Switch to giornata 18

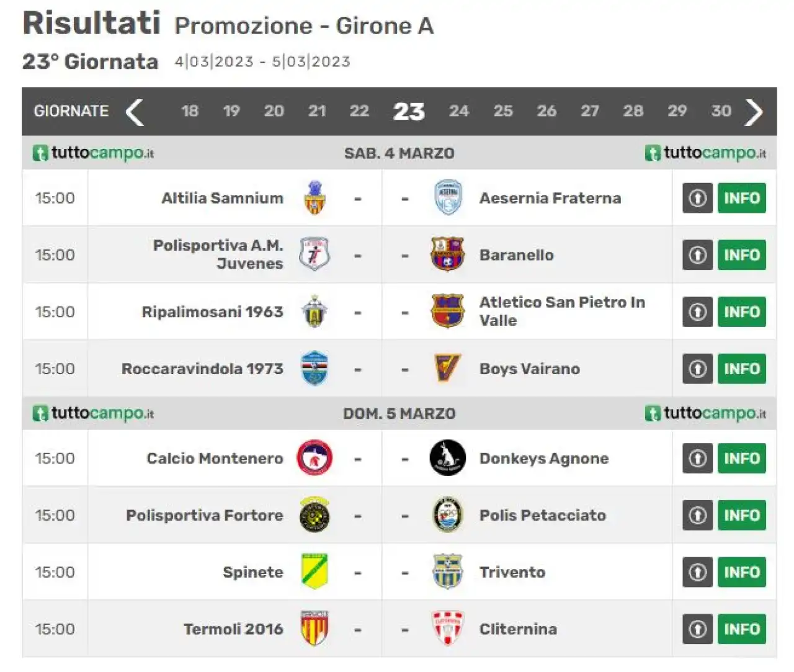[190, 111]
